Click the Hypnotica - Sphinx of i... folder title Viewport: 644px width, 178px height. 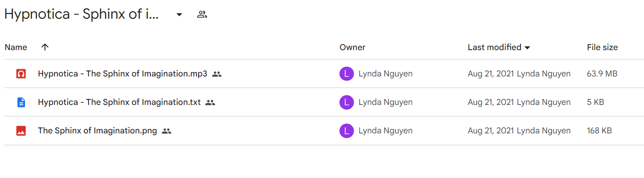click(81, 14)
